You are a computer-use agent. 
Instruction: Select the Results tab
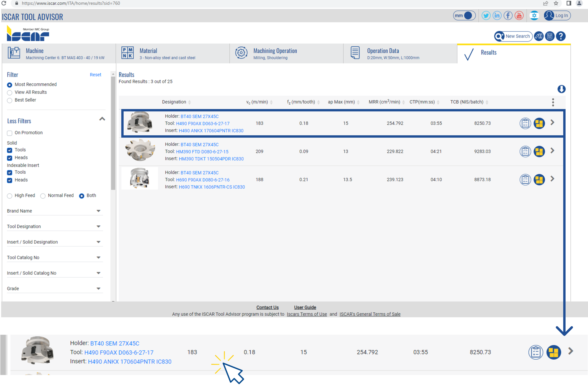tap(514, 54)
